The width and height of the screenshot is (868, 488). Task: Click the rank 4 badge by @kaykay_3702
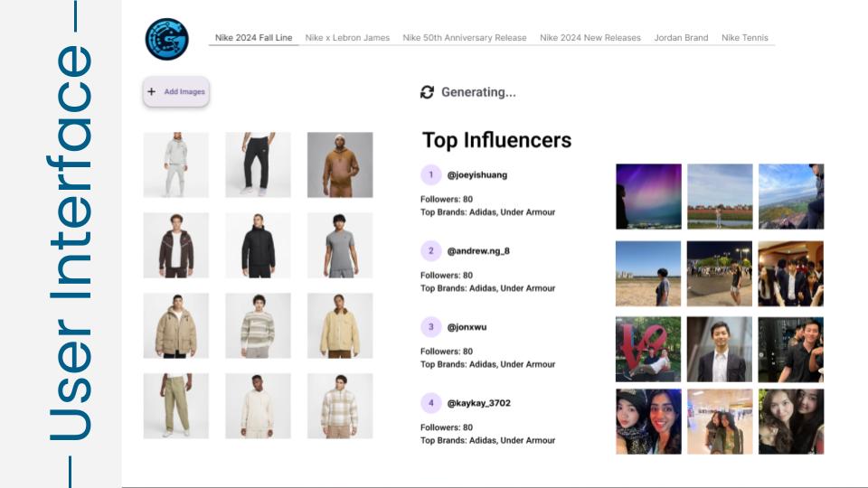(430, 403)
